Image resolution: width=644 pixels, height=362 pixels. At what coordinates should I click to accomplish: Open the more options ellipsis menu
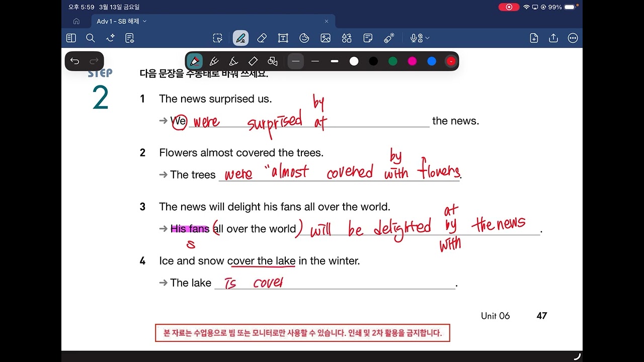[573, 38]
